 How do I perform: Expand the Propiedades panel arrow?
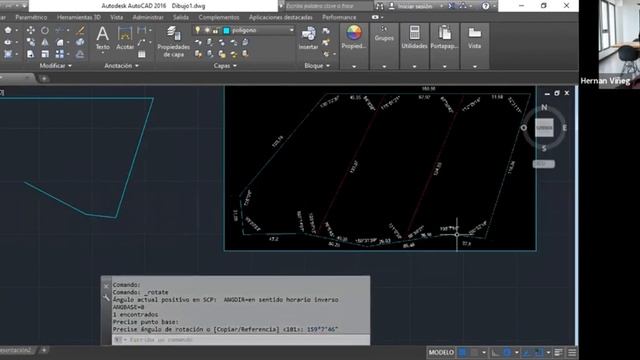point(354,66)
